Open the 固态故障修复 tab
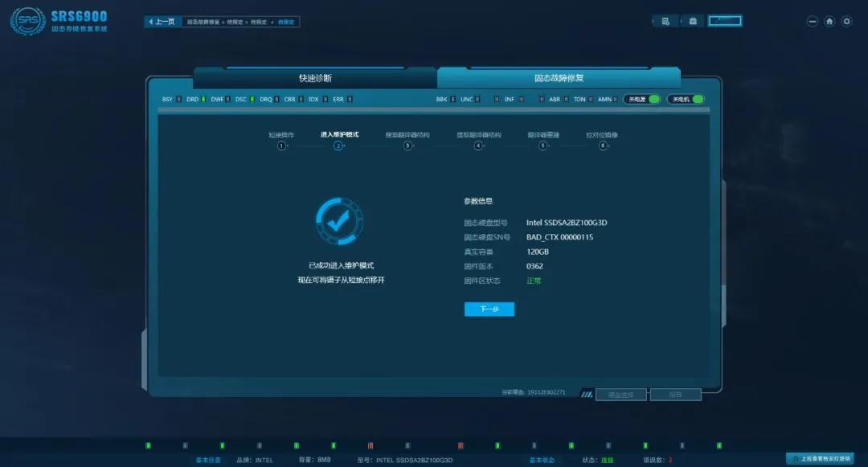868x467 pixels. pos(559,77)
